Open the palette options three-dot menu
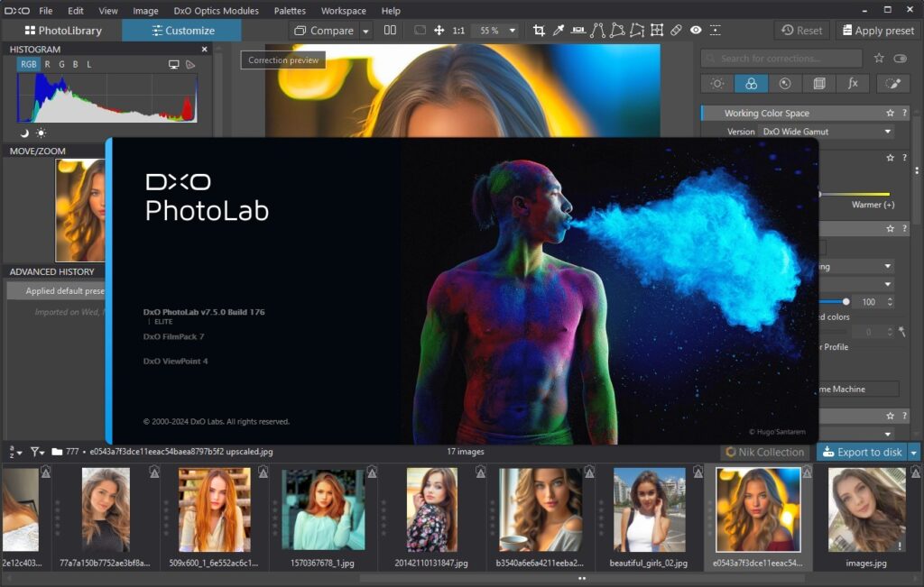Viewport: 924px width, 587px height. [x=917, y=170]
